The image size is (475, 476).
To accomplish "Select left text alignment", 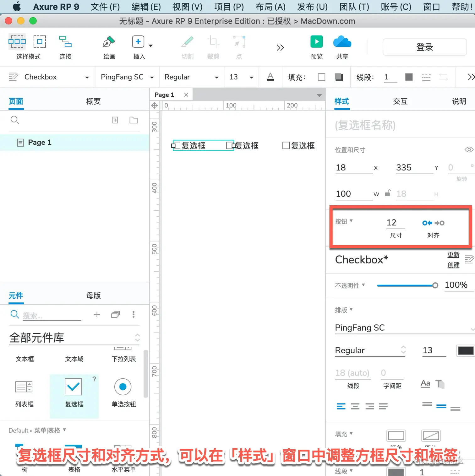I will [x=341, y=407].
